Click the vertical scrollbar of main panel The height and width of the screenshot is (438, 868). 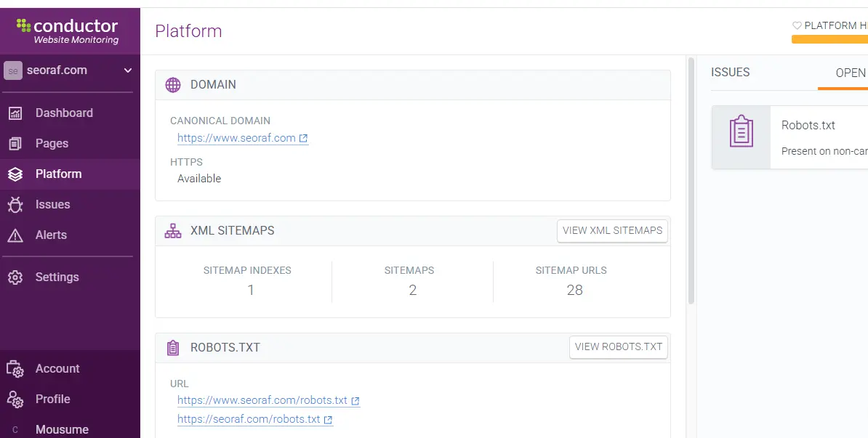691,181
